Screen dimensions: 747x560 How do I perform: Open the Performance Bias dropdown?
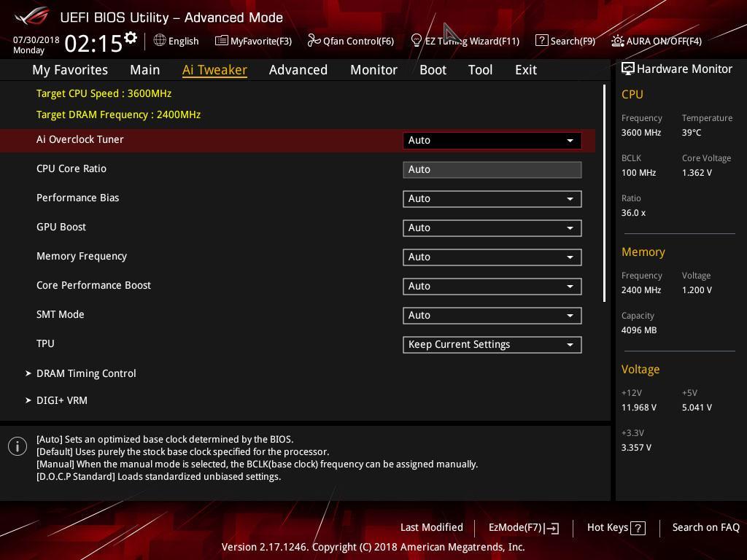coord(492,198)
